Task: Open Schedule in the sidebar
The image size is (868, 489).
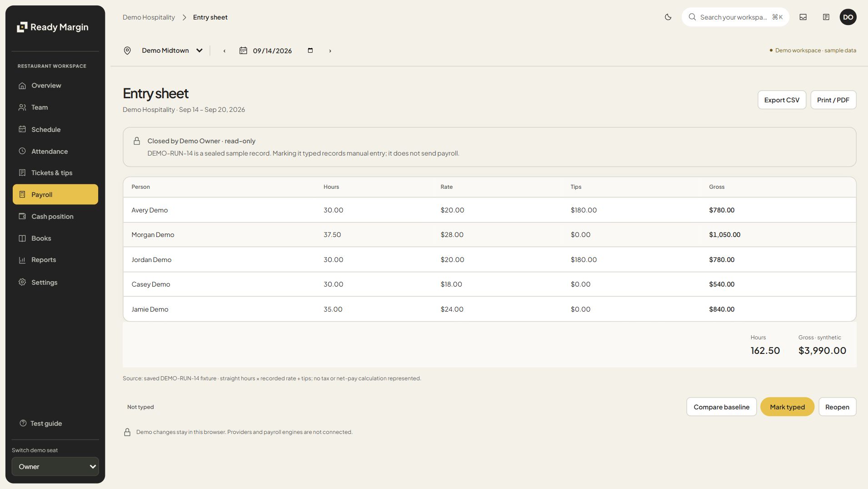Action: point(55,130)
